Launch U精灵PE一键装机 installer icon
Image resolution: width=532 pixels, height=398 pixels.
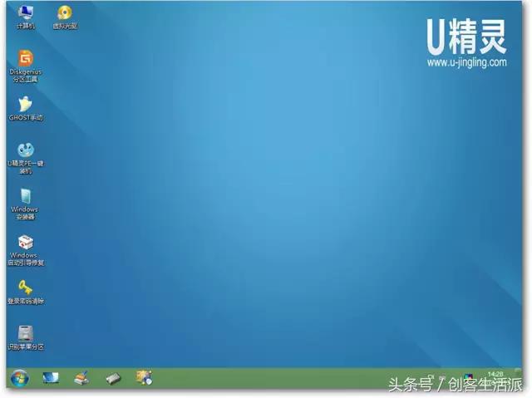tap(26, 158)
